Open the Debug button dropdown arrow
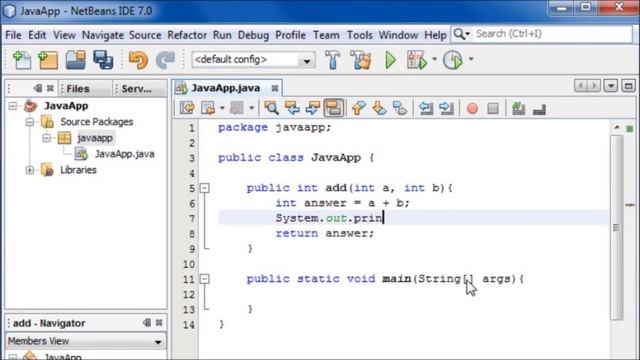The width and height of the screenshot is (640, 360). pos(434,59)
